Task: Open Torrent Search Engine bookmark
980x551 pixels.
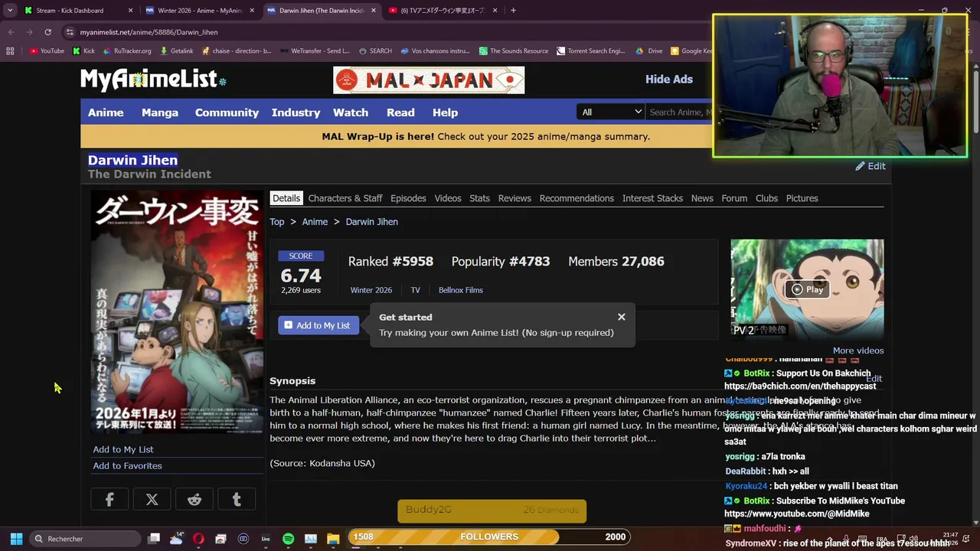Action: tap(591, 51)
